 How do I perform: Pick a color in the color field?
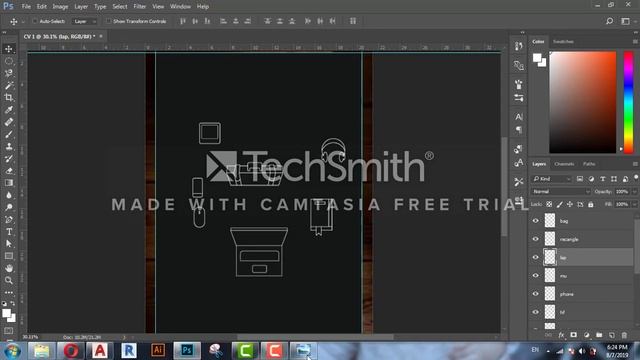coord(582,102)
